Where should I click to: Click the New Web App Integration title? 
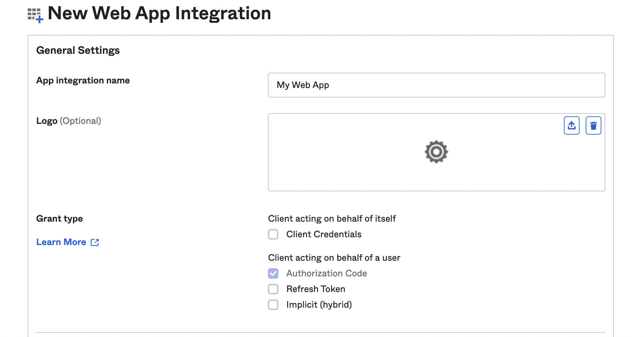point(160,13)
